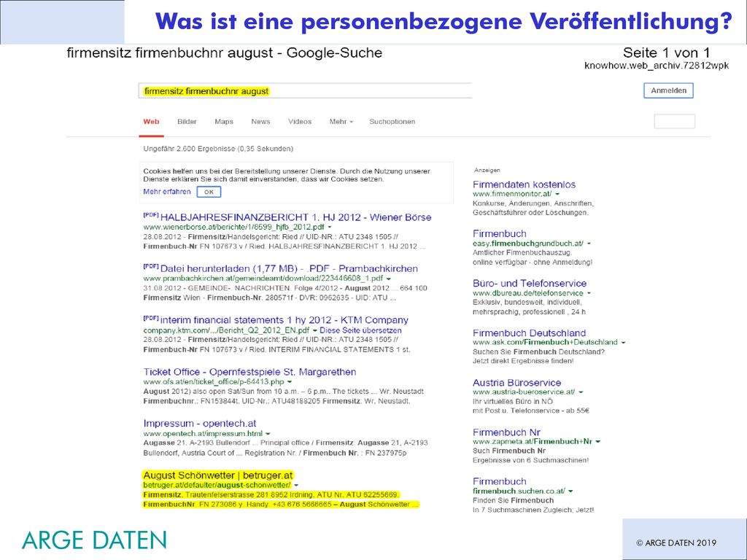The width and height of the screenshot is (747, 560).
Task: Click PDF tag of Prambachkirchen result
Action: point(150,266)
